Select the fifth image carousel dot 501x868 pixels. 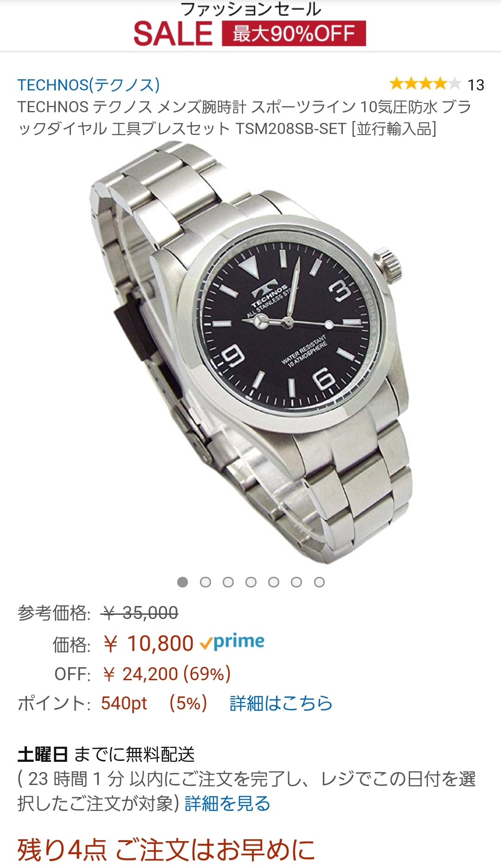274,582
